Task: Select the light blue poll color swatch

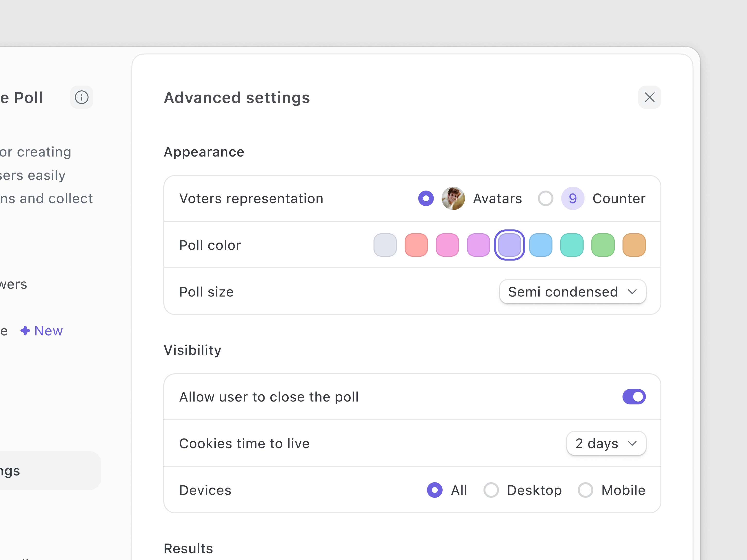Action: (540, 245)
